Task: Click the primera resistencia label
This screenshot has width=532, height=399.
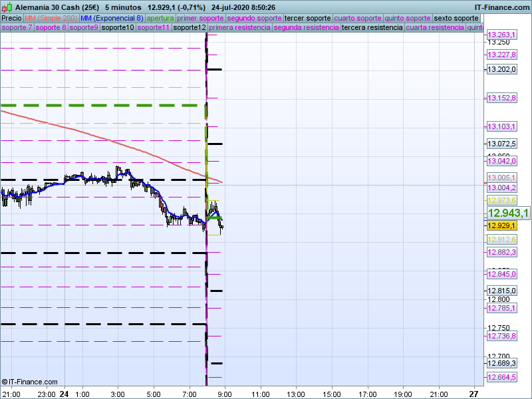Action: tap(239, 28)
